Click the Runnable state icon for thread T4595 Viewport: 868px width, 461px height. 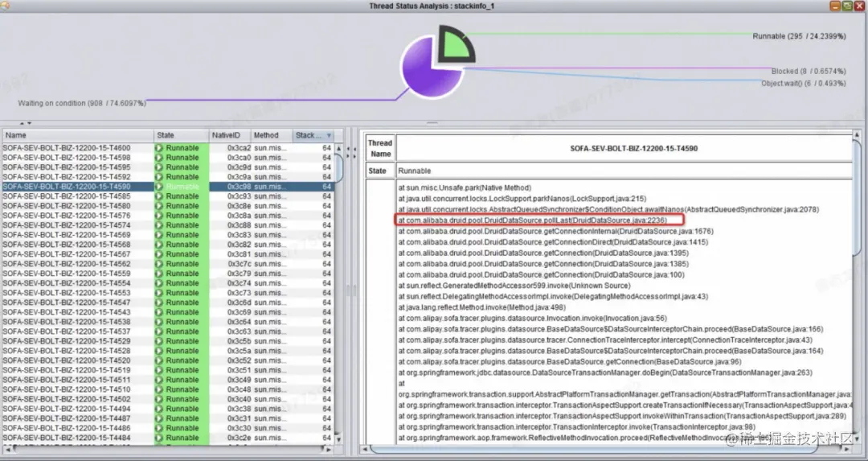coord(159,167)
